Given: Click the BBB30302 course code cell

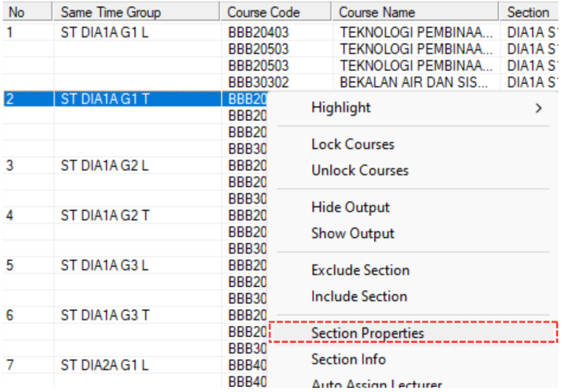Looking at the screenshot, I should 258,83.
